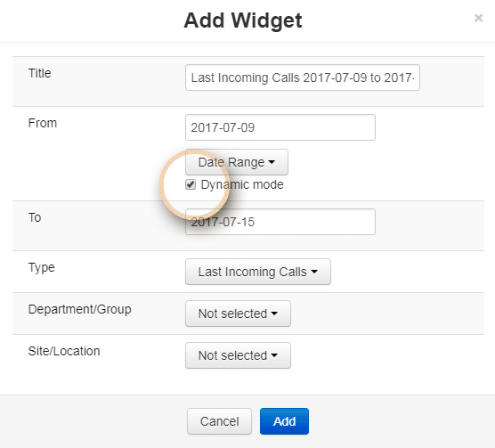
Task: Click the Type field label
Action: (41, 268)
